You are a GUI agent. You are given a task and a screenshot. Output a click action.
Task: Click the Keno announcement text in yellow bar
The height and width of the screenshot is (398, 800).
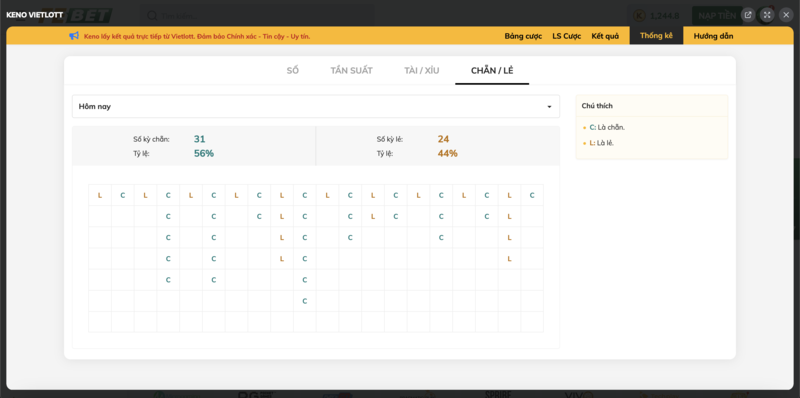coord(197,36)
